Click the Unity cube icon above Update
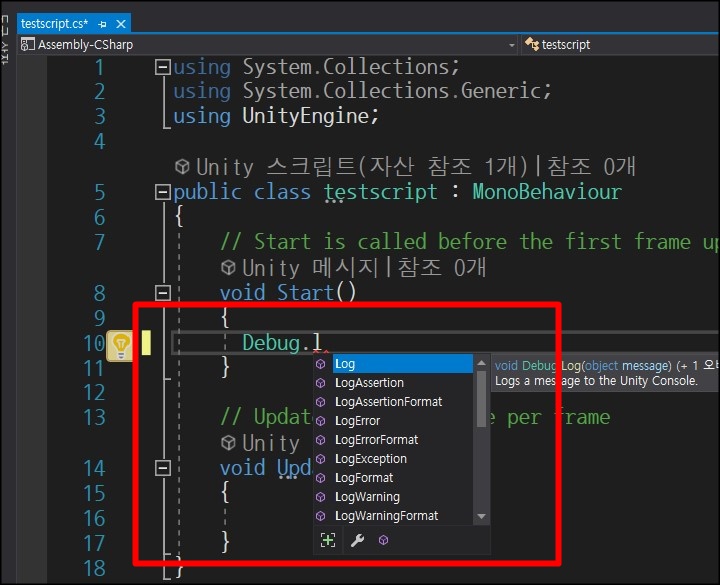720x585 pixels. coord(228,443)
